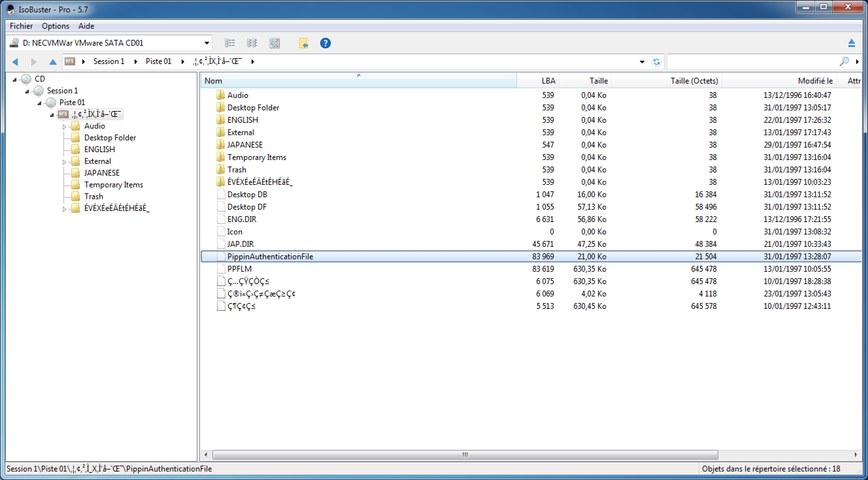Open the drive selection dropdown

(207, 43)
